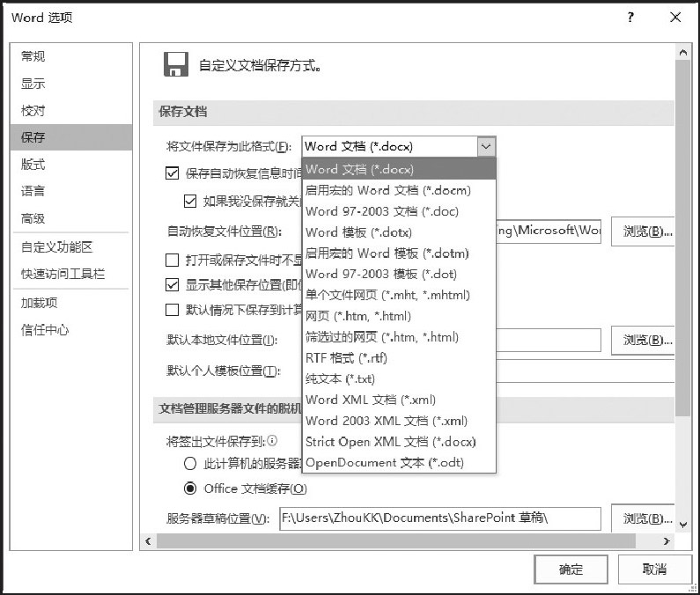Click the vertical scrollbar up arrow
Viewport: 700px width, 595px height.
683,53
